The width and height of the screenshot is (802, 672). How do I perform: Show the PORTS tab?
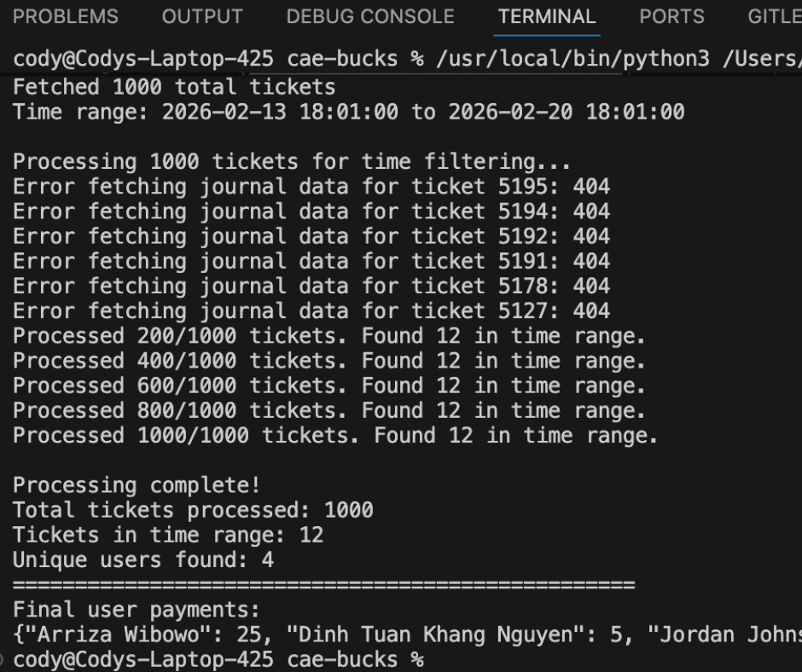coord(671,16)
